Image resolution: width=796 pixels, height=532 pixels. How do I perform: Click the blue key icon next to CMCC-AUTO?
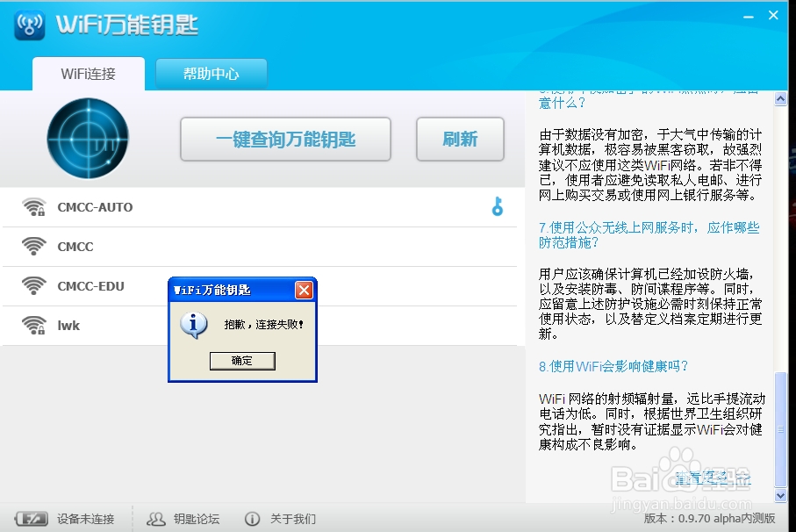pyautogui.click(x=498, y=206)
